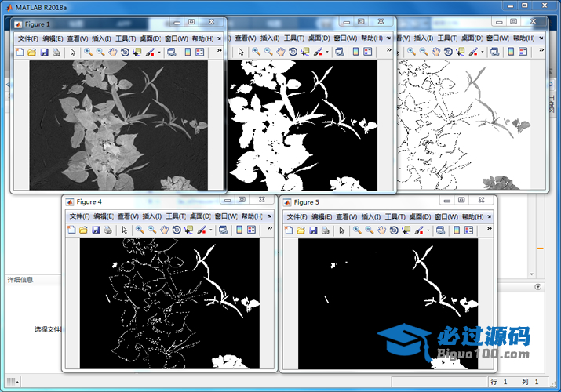The width and height of the screenshot is (561, 392).
Task: Click dock arrow on Figure 5 menu bar
Action: coord(489,217)
